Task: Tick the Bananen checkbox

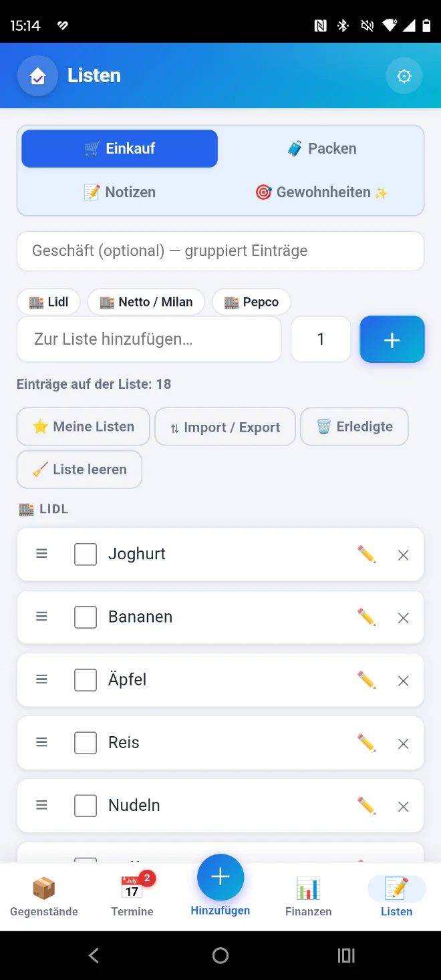Action: pyautogui.click(x=86, y=617)
